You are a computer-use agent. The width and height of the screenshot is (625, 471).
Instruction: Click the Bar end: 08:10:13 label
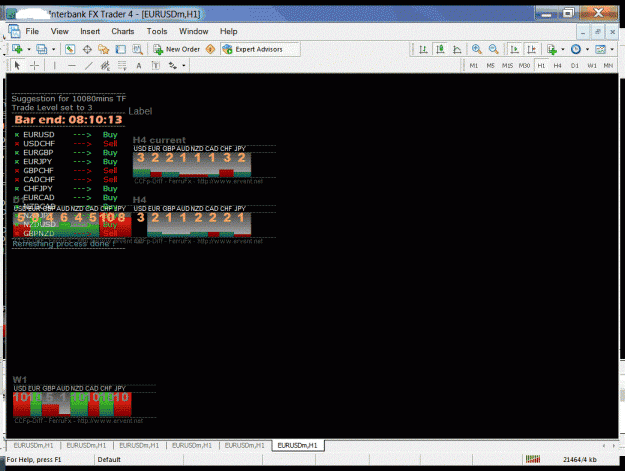(68, 120)
